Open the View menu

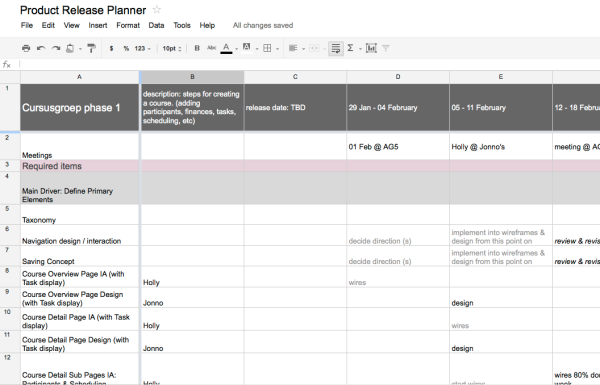(72, 25)
